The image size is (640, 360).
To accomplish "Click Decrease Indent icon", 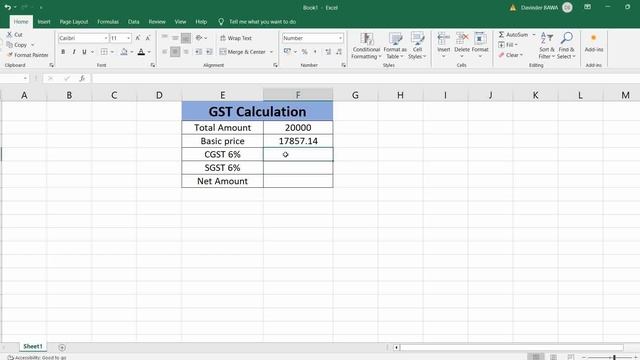I will pos(198,52).
